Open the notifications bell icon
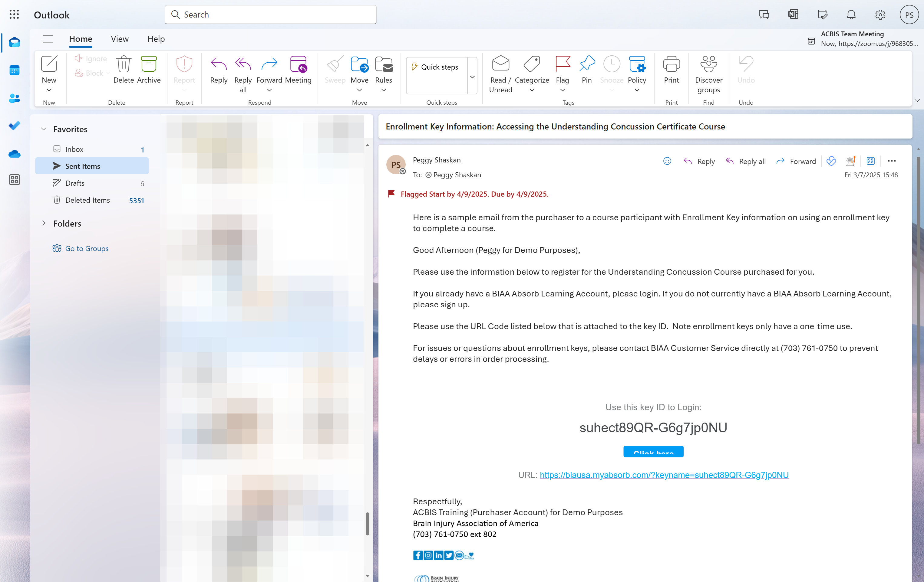Image resolution: width=924 pixels, height=582 pixels. (851, 15)
